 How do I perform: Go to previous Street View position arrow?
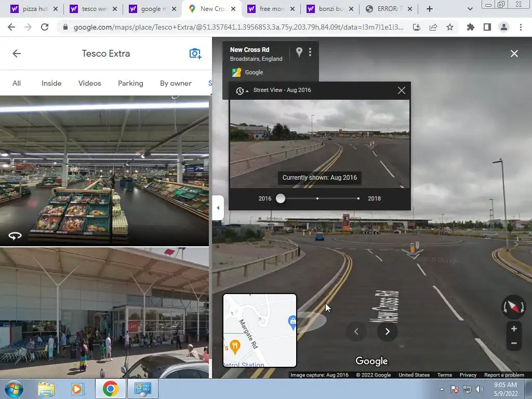coord(356,331)
